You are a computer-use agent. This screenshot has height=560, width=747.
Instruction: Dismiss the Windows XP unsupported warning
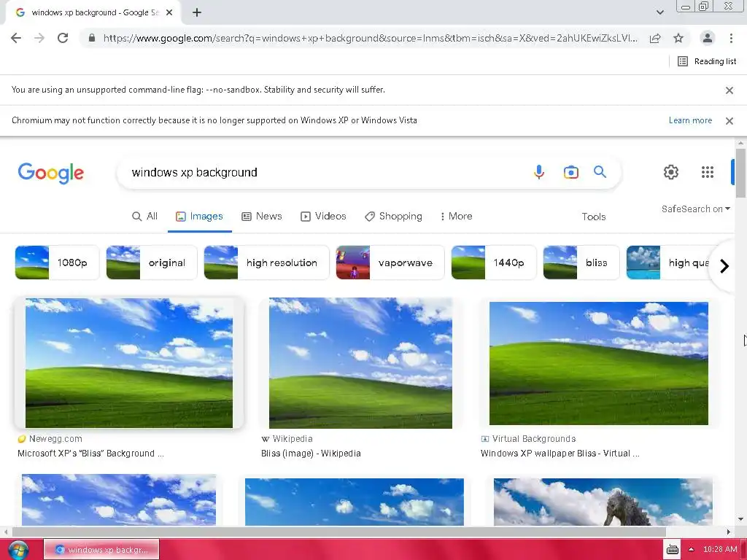click(729, 121)
